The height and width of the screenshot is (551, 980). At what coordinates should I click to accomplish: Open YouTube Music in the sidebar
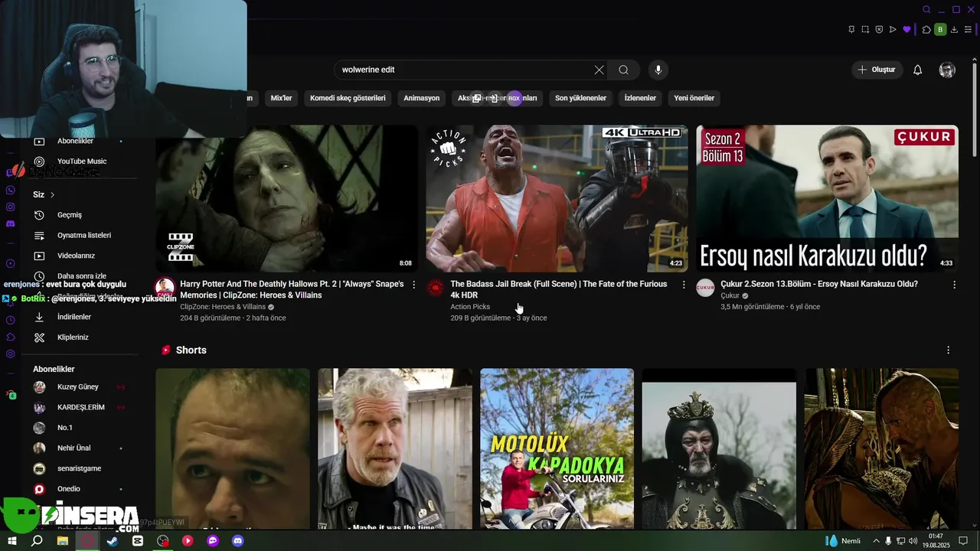click(82, 161)
